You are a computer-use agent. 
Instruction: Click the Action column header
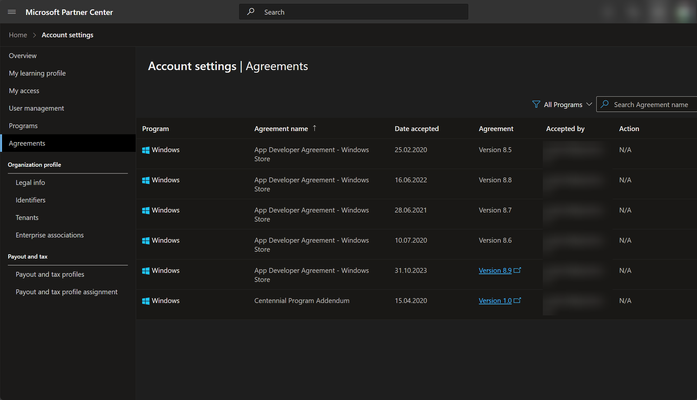629,129
